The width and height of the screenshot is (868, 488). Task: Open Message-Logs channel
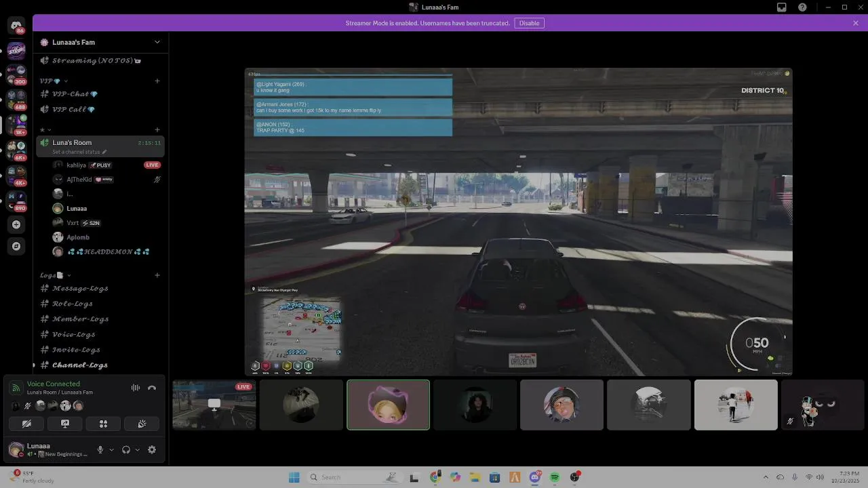coord(100,289)
